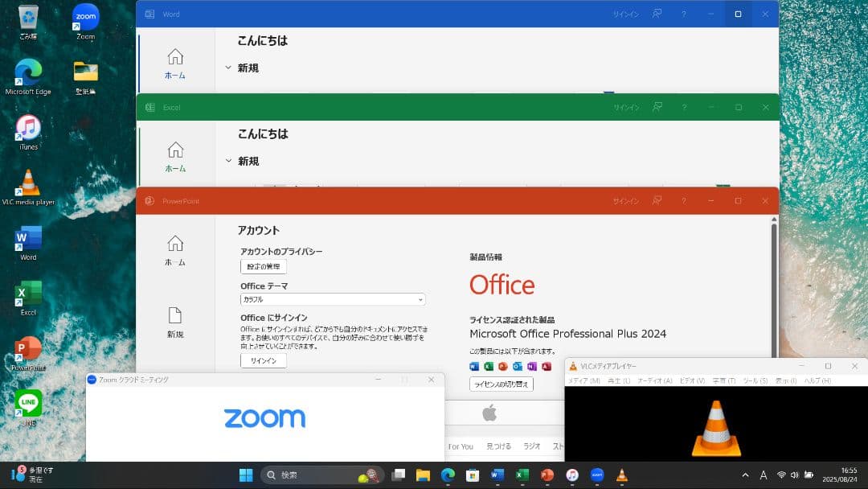Collapse the 新規 section in the Excel window
The image size is (868, 489).
(228, 161)
